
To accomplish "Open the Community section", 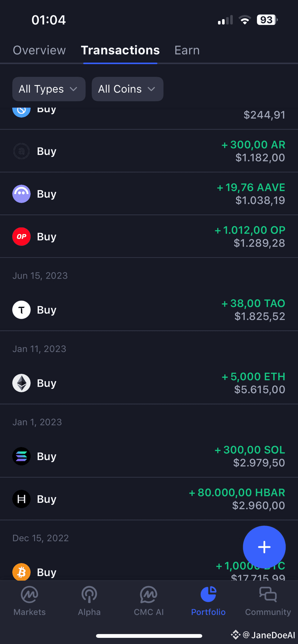I will [x=268, y=601].
